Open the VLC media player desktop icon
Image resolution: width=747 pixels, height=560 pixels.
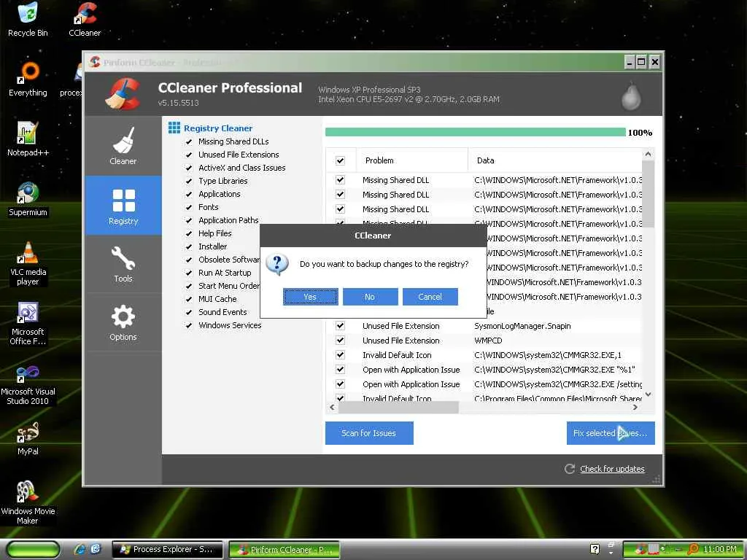(28, 263)
